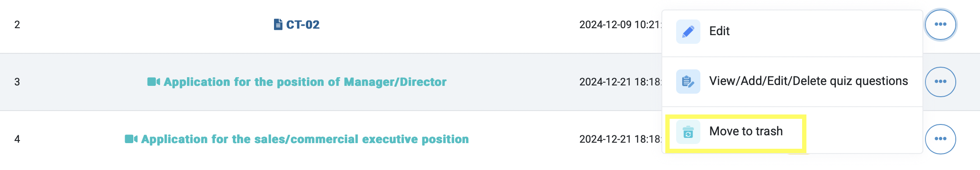
Task: Click row number 2 cell
Action: pos(17,25)
